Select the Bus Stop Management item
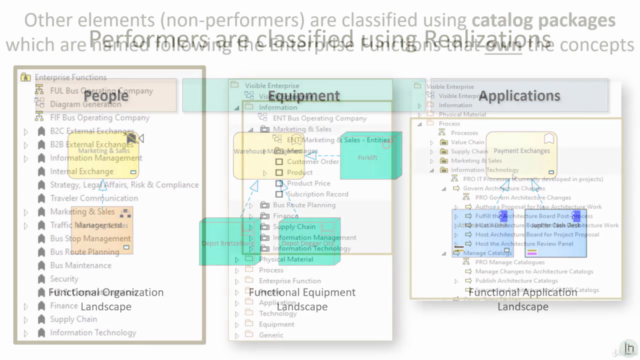This screenshot has height=360, width=640. click(90, 238)
